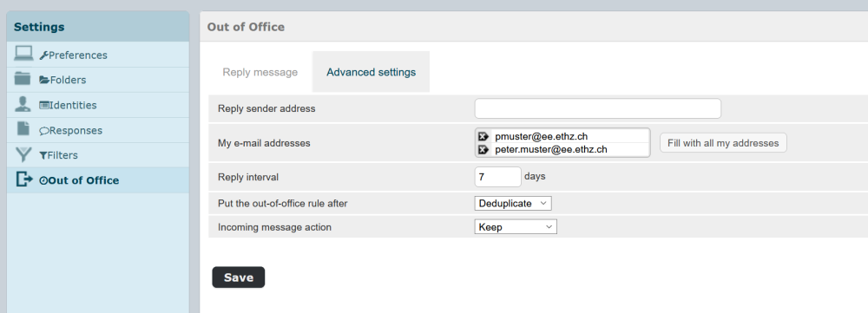868x313 pixels.
Task: Remove peter.muster@ee.ethz.ch with its delete icon
Action: coord(483,149)
